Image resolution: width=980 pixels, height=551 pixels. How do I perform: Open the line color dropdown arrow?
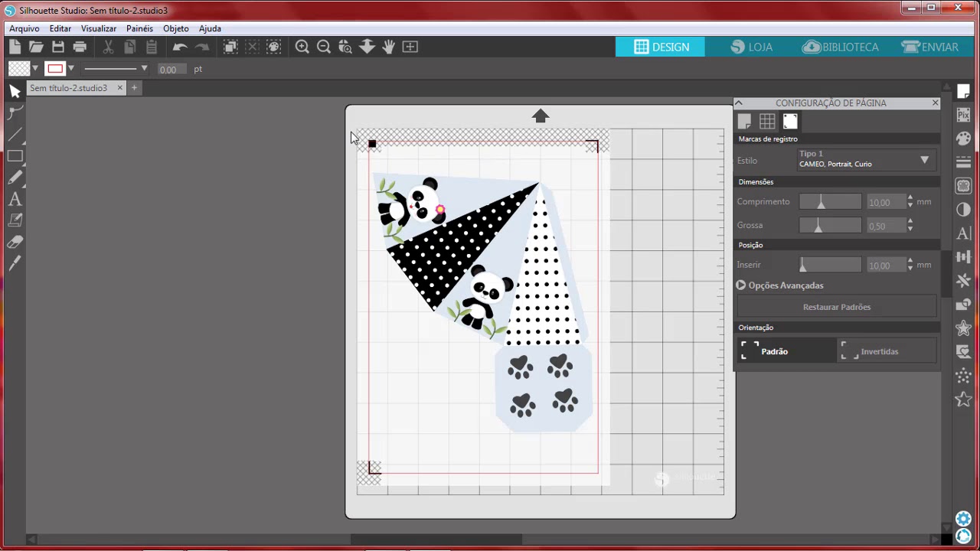coord(71,69)
